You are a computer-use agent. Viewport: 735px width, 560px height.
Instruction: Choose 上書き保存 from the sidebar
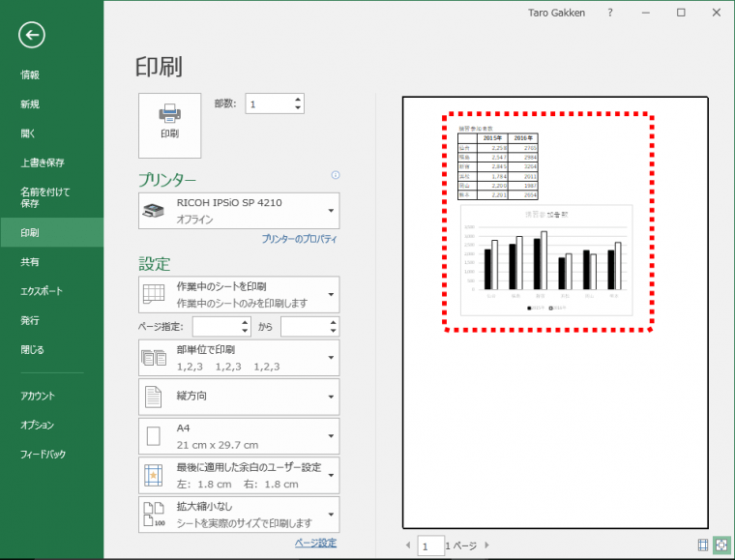click(43, 162)
